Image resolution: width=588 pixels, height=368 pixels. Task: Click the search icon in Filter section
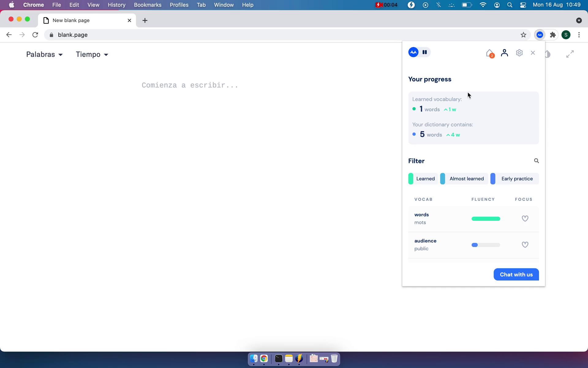(x=536, y=160)
